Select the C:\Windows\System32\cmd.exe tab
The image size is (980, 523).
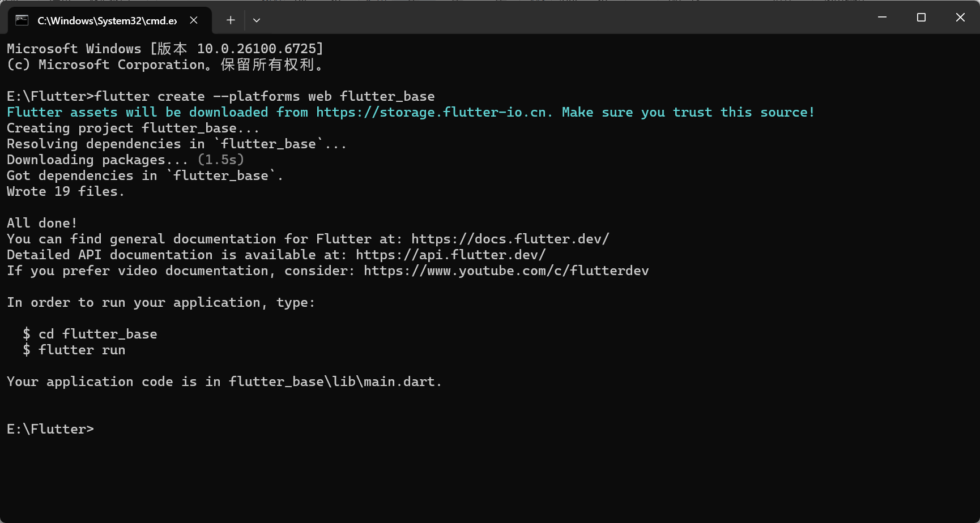(x=108, y=20)
